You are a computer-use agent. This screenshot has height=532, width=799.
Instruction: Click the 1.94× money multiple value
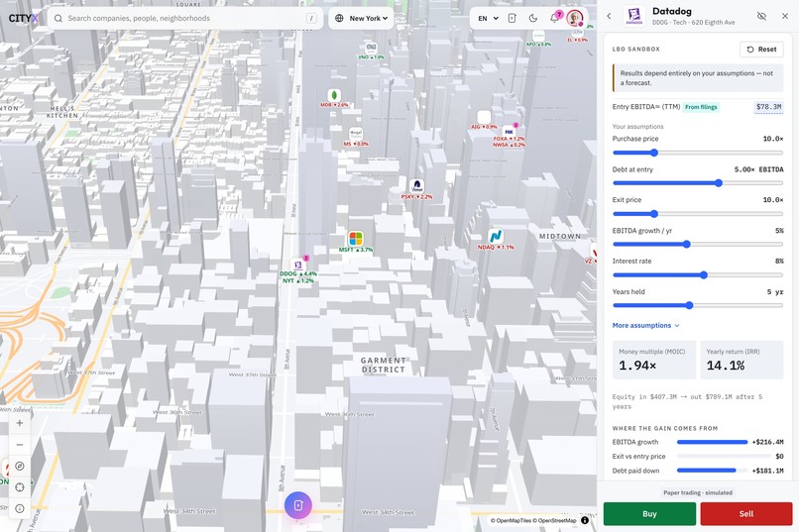(637, 366)
